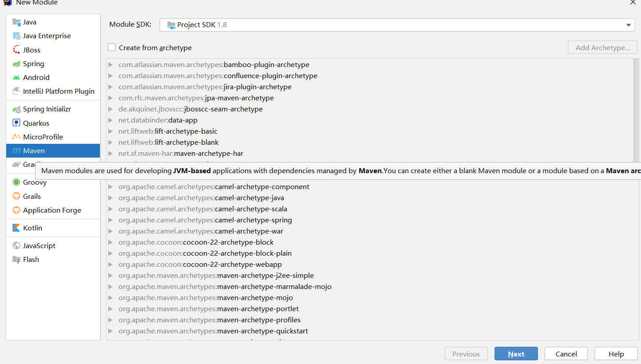Click the Java Enterprise icon
641x364 pixels.
(x=16, y=36)
